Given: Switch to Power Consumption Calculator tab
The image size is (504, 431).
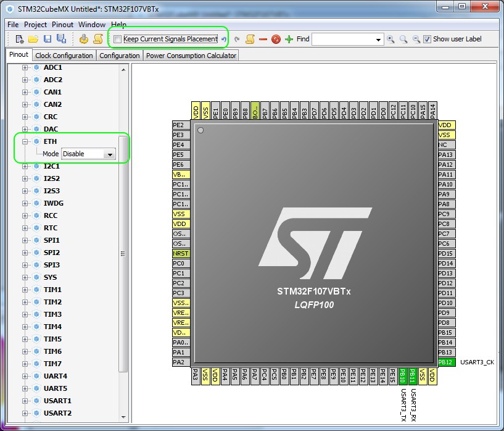Looking at the screenshot, I should [191, 56].
